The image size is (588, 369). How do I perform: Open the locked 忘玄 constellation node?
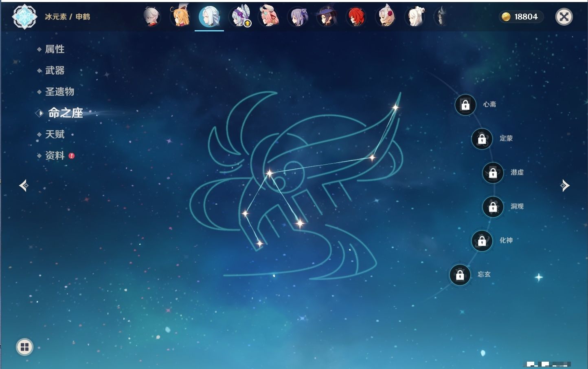460,275
